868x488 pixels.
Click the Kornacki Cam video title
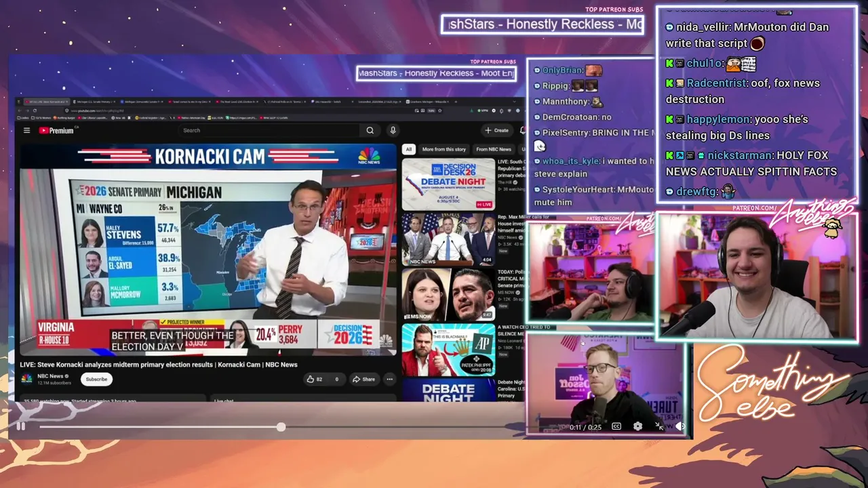(x=159, y=365)
